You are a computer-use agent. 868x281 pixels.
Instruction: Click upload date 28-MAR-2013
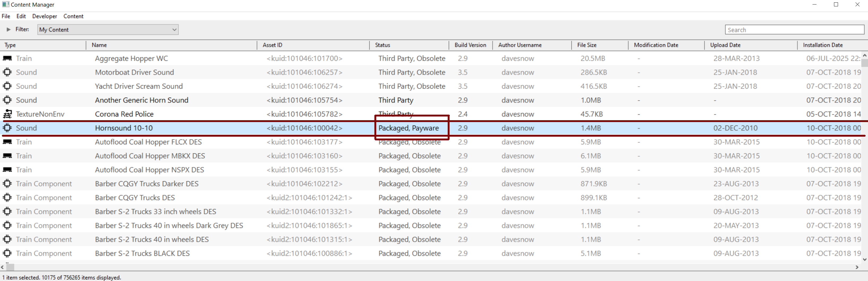[736, 59]
